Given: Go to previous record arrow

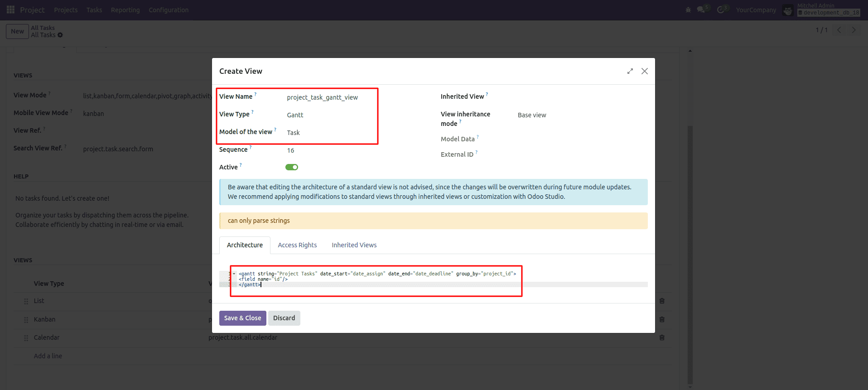Looking at the screenshot, I should [839, 30].
